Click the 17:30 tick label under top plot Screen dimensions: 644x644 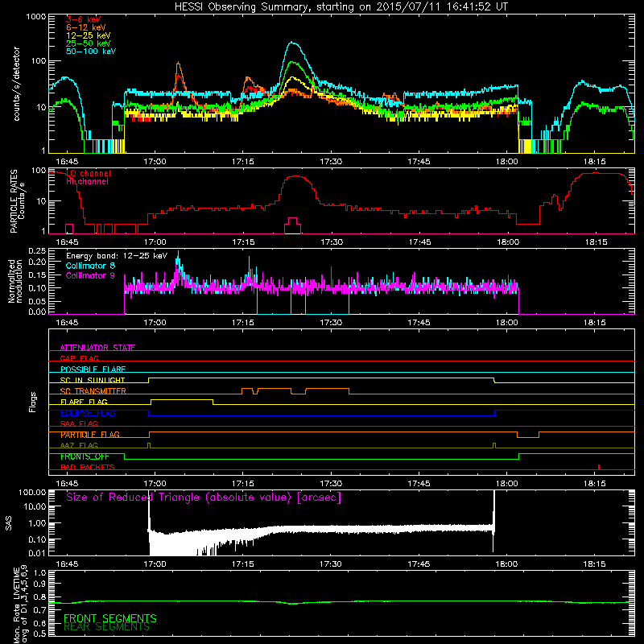(331, 162)
